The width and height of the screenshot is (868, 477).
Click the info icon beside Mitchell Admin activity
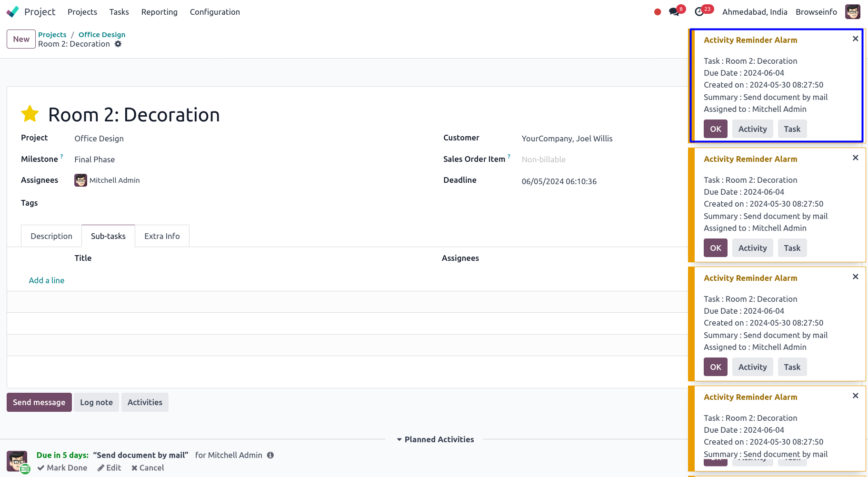coord(270,455)
